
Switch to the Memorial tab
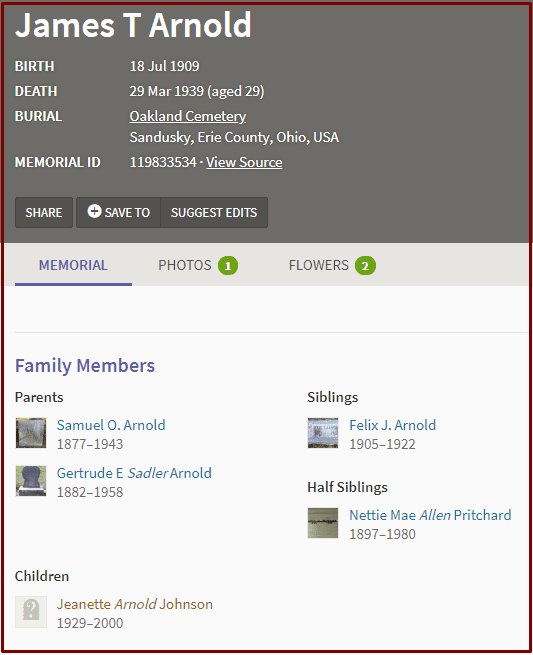click(73, 266)
